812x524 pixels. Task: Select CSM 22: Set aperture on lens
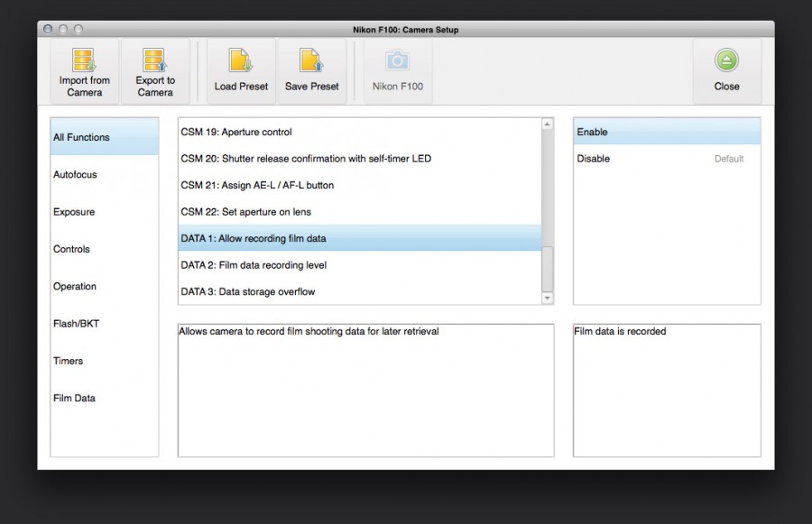pyautogui.click(x=360, y=212)
